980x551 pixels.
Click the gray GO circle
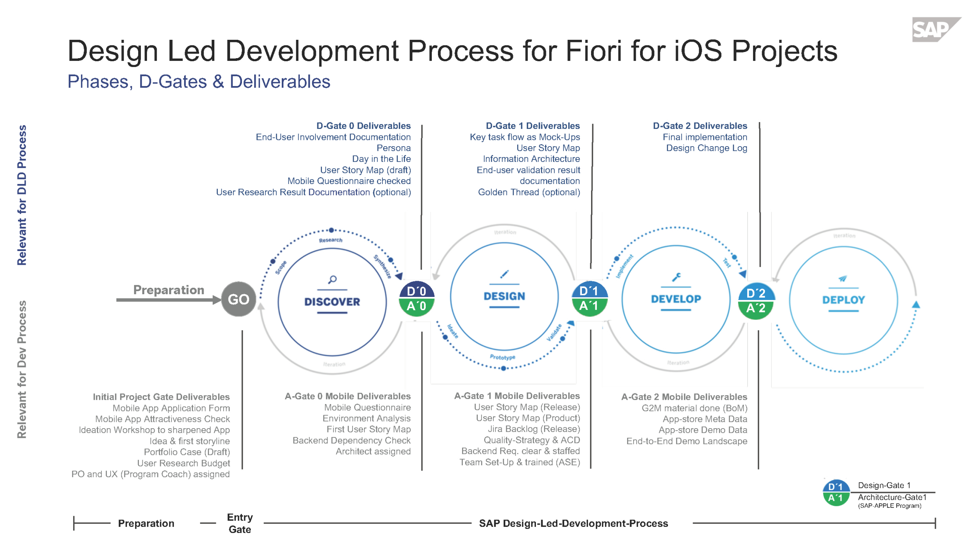click(x=238, y=299)
